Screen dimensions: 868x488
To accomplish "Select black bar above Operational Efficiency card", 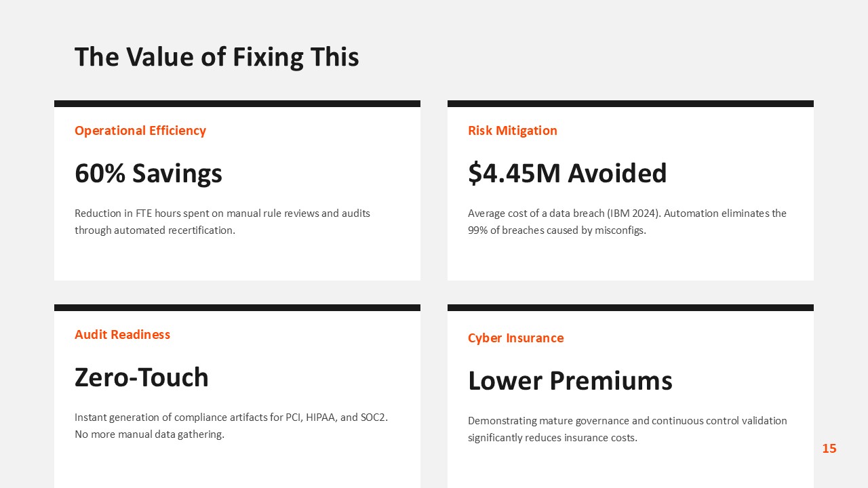I will [x=237, y=104].
